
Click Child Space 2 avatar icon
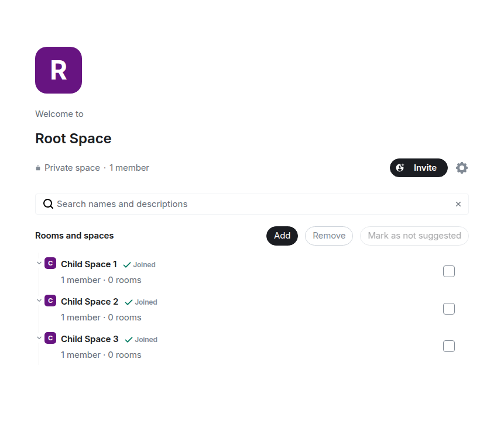[x=50, y=301]
